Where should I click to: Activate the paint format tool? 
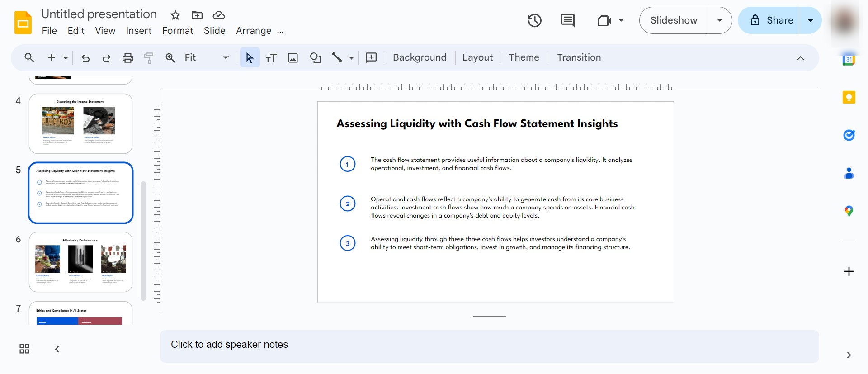pos(149,58)
